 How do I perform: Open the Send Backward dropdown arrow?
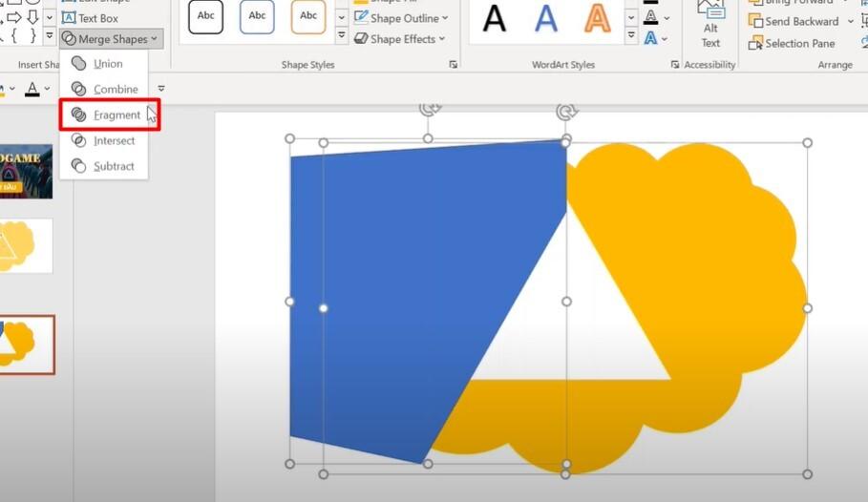850,22
